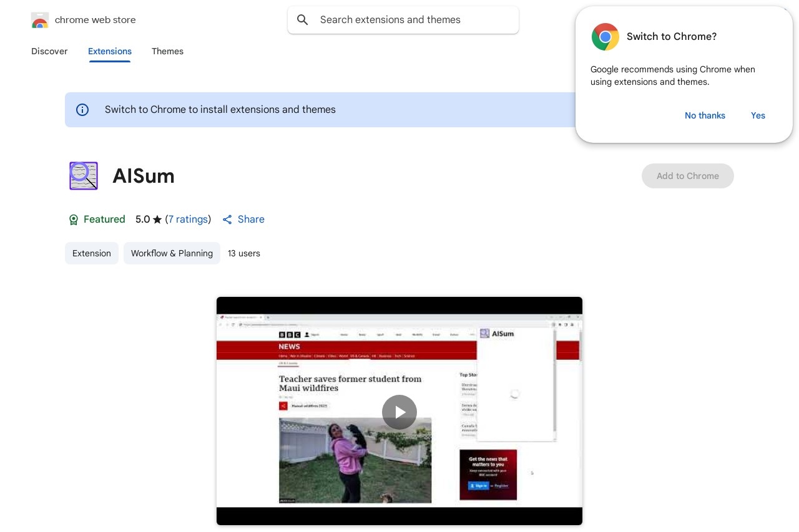Click the info icon in the blue banner
The image size is (799, 532).
82,110
